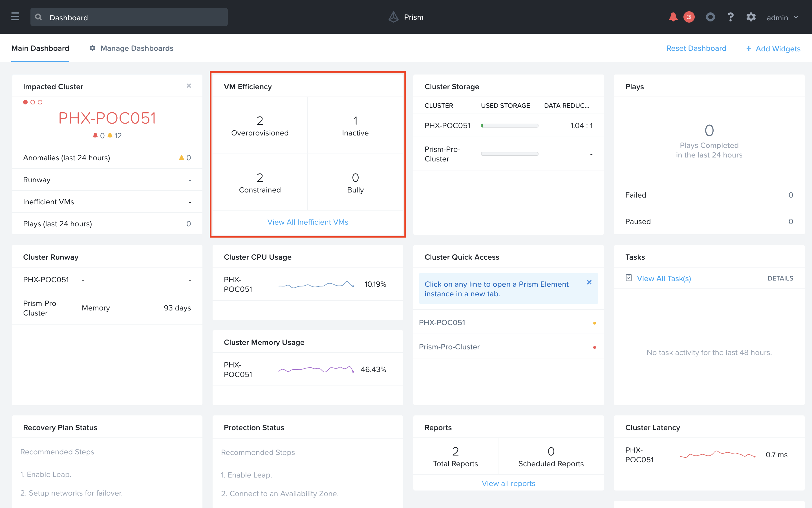Click the red critical alert bell on PHX-POC051
812x508 pixels.
click(x=95, y=135)
